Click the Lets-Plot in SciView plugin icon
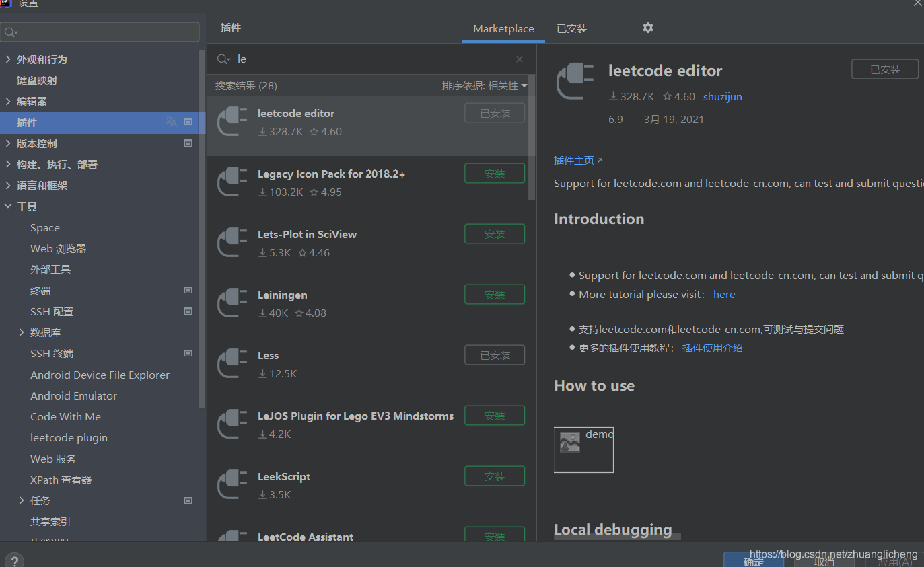924x567 pixels. pyautogui.click(x=232, y=242)
